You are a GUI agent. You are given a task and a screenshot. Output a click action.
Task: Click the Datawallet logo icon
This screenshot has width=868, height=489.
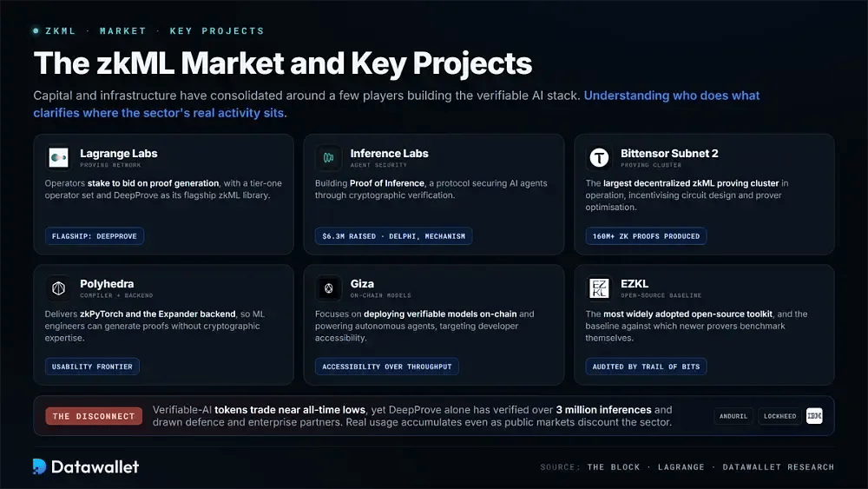pos(39,466)
